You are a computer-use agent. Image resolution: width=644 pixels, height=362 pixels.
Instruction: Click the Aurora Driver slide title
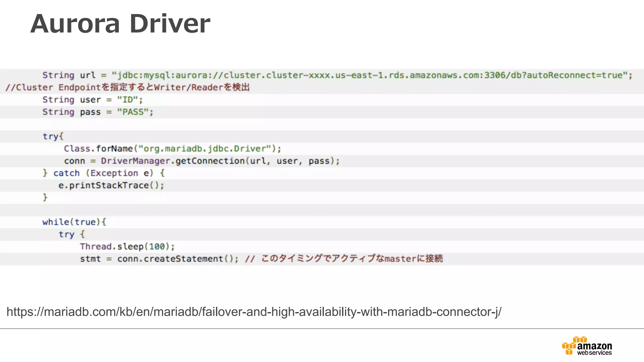tap(120, 24)
